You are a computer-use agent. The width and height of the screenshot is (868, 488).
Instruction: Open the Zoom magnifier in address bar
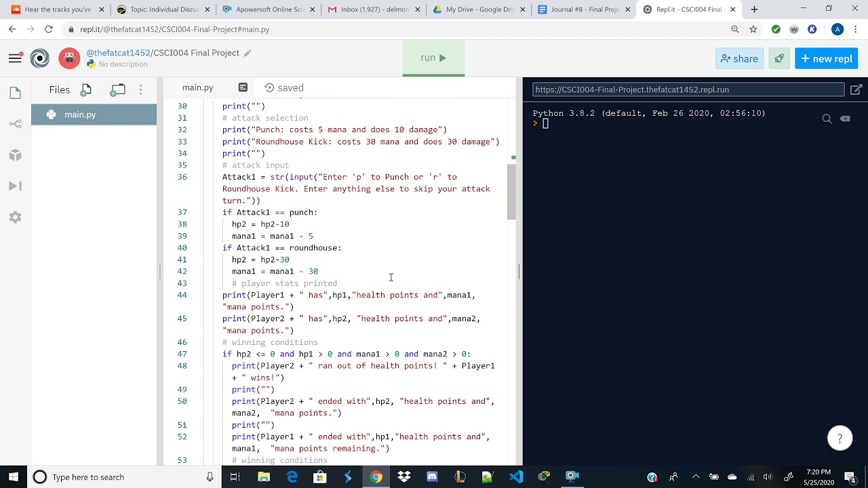[x=735, y=29]
